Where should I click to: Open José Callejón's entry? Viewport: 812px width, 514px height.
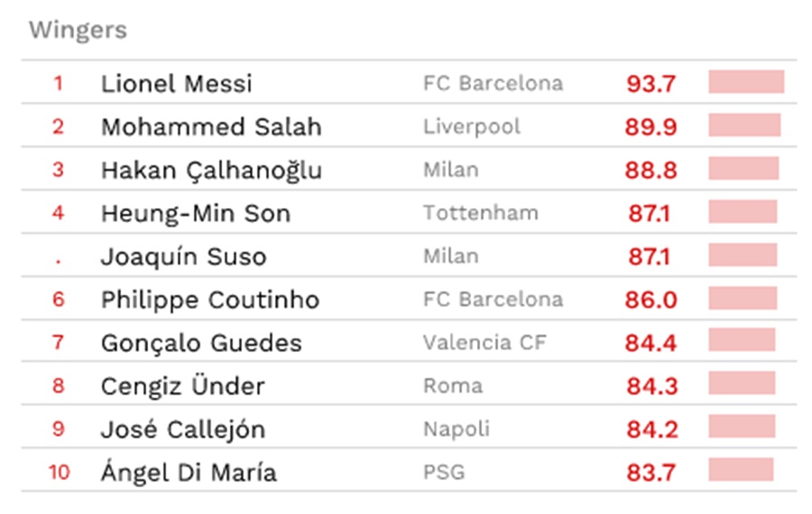183,429
